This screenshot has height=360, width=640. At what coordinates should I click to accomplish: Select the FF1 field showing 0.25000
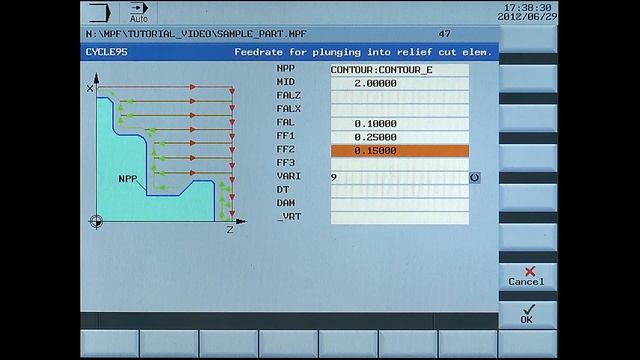click(399, 137)
